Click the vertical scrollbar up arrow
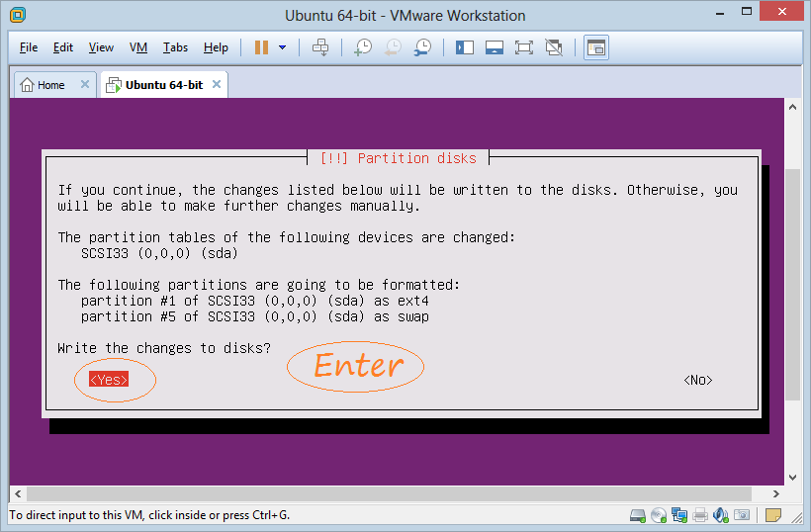This screenshot has width=811, height=532. coord(792,107)
